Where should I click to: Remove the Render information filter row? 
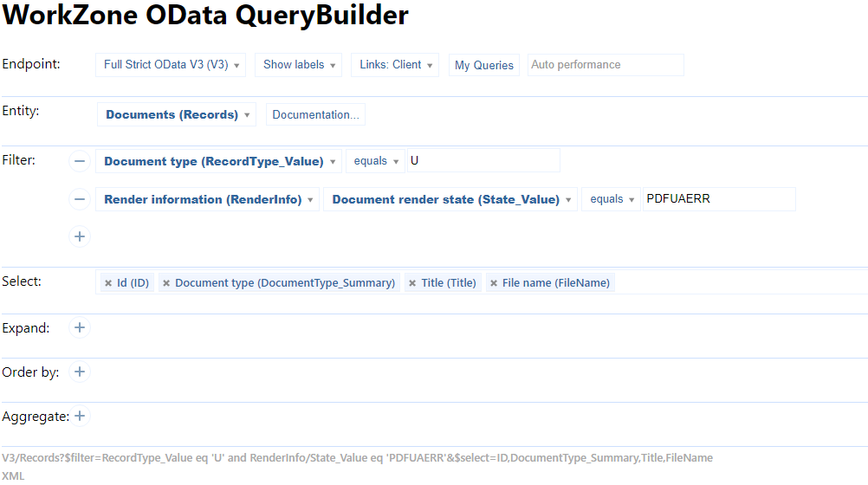coord(80,199)
